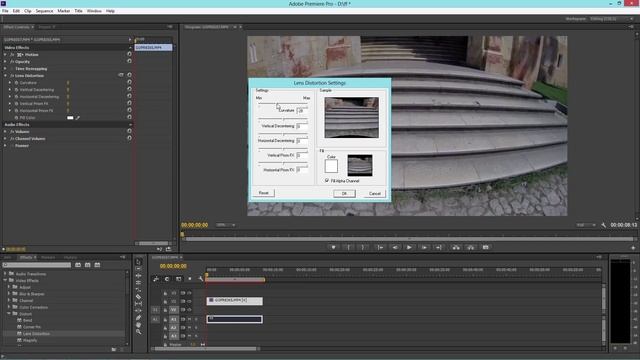
Task: Click Cancel in Lens Distortion Settings
Action: 375,193
